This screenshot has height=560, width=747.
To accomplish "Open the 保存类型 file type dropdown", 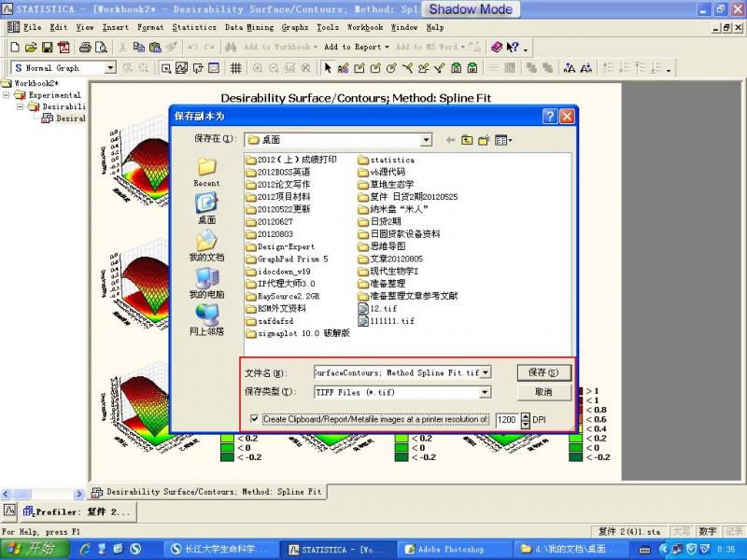I will point(485,392).
